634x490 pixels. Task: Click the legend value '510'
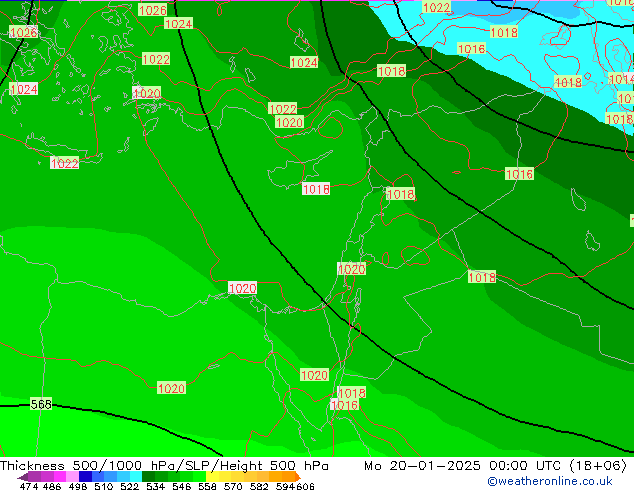tap(104, 486)
